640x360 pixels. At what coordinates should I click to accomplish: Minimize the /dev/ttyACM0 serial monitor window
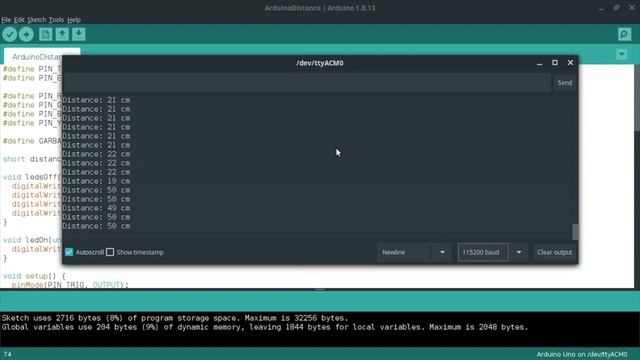539,63
